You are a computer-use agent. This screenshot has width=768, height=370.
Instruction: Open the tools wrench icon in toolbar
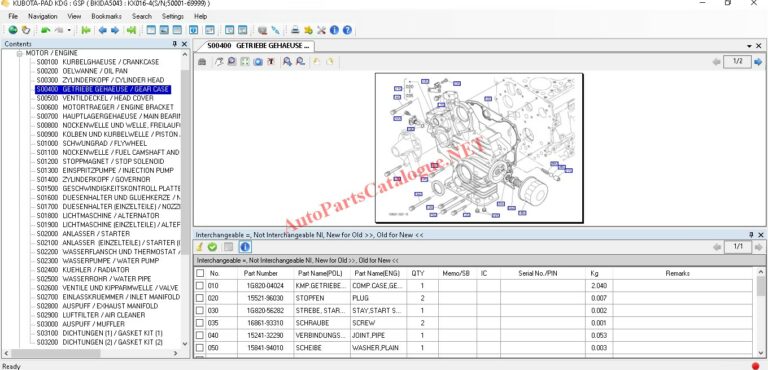(x=321, y=30)
